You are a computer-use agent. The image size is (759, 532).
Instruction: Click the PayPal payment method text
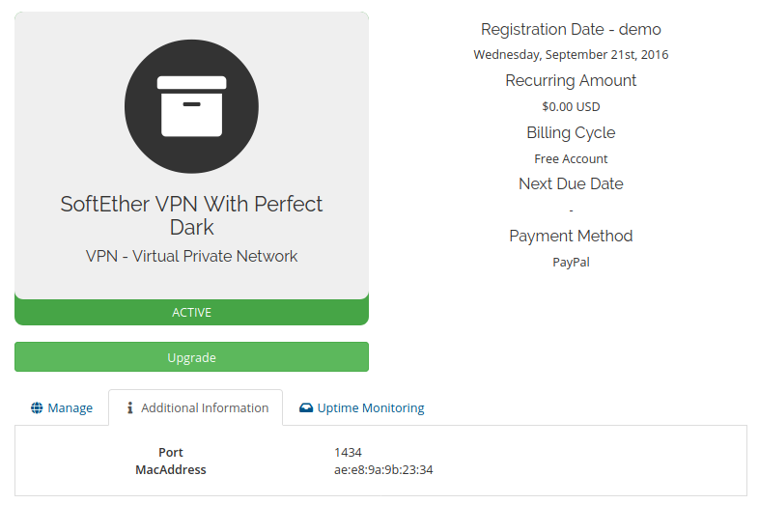[571, 263]
